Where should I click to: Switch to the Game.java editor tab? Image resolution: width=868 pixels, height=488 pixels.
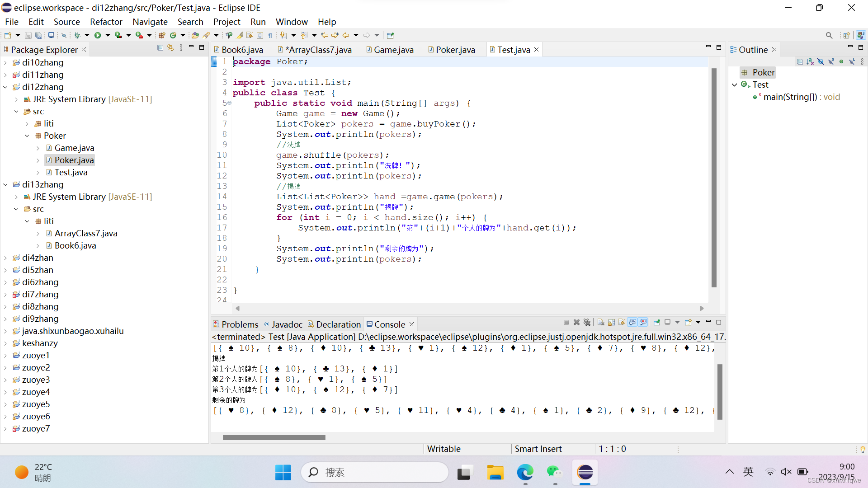(393, 50)
